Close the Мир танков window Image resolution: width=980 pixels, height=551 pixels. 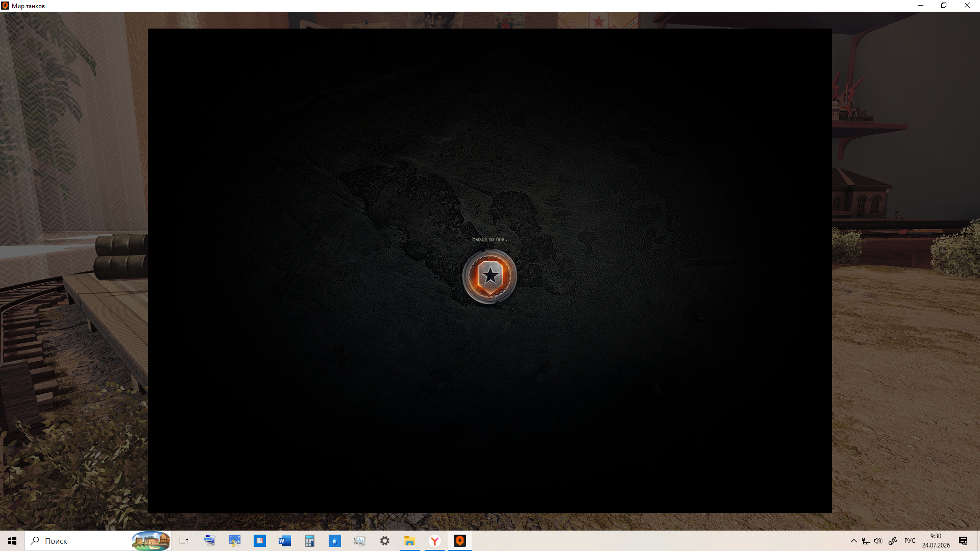point(967,6)
